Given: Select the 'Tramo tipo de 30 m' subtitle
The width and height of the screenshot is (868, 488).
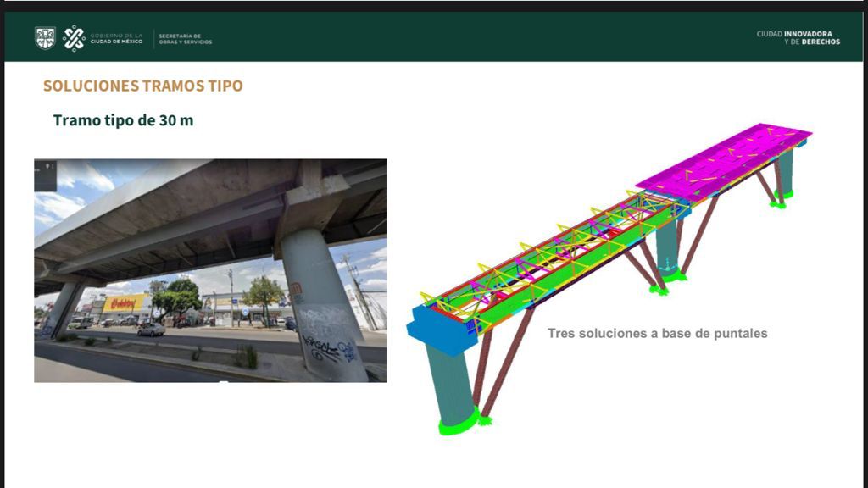Looking at the screenshot, I should [x=124, y=120].
